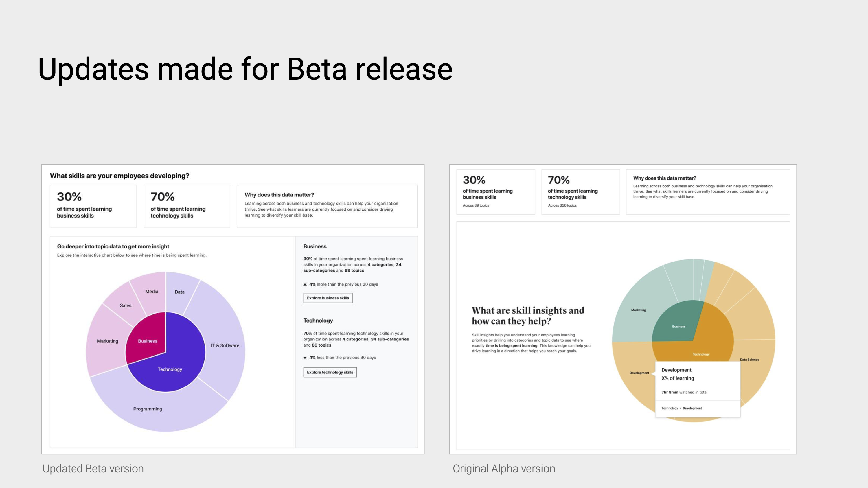Click the Technology heading in side panel
This screenshot has width=868, height=488.
(x=318, y=321)
